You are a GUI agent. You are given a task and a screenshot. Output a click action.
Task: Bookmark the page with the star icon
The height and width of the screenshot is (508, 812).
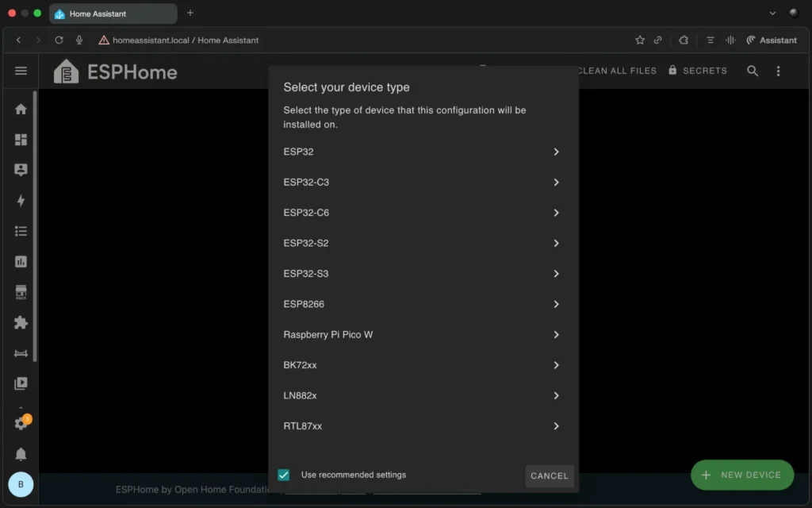640,40
